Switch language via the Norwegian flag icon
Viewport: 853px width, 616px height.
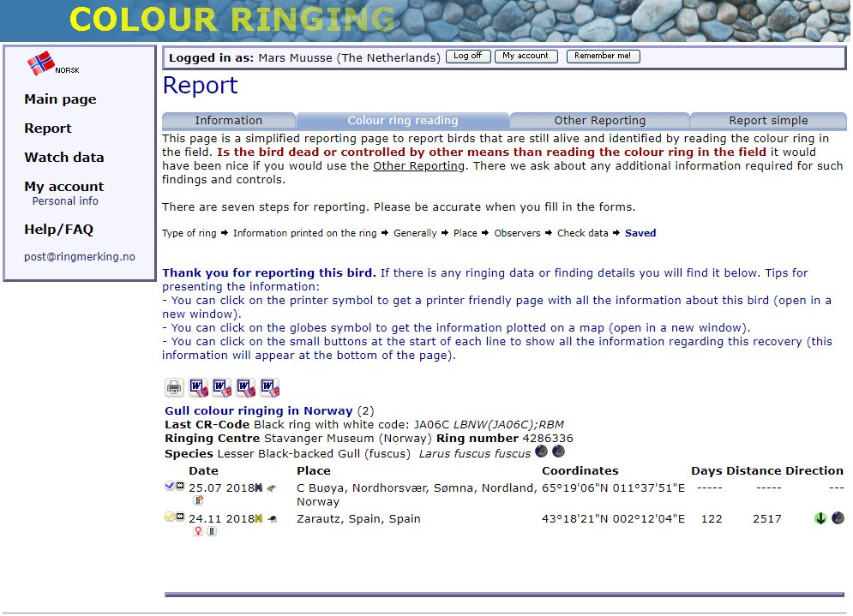point(41,63)
